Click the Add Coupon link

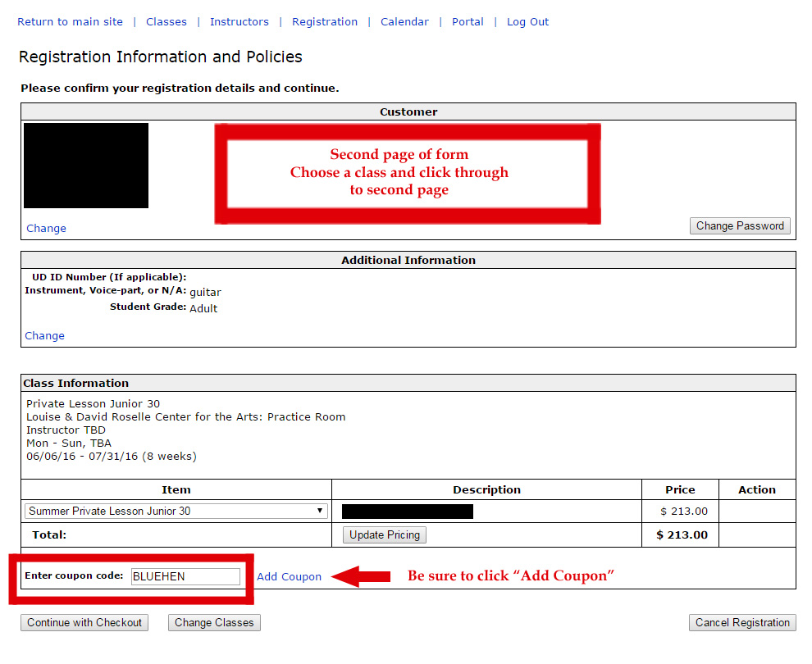click(x=289, y=577)
